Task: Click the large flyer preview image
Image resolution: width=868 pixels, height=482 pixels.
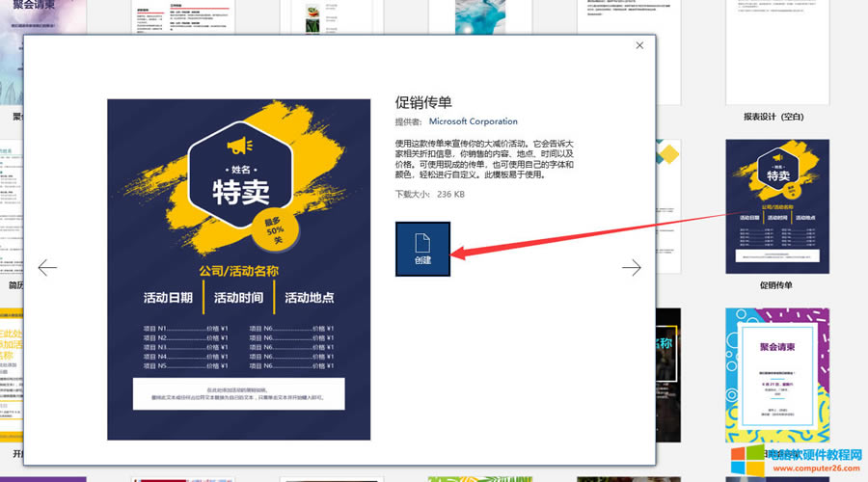Action: click(239, 269)
